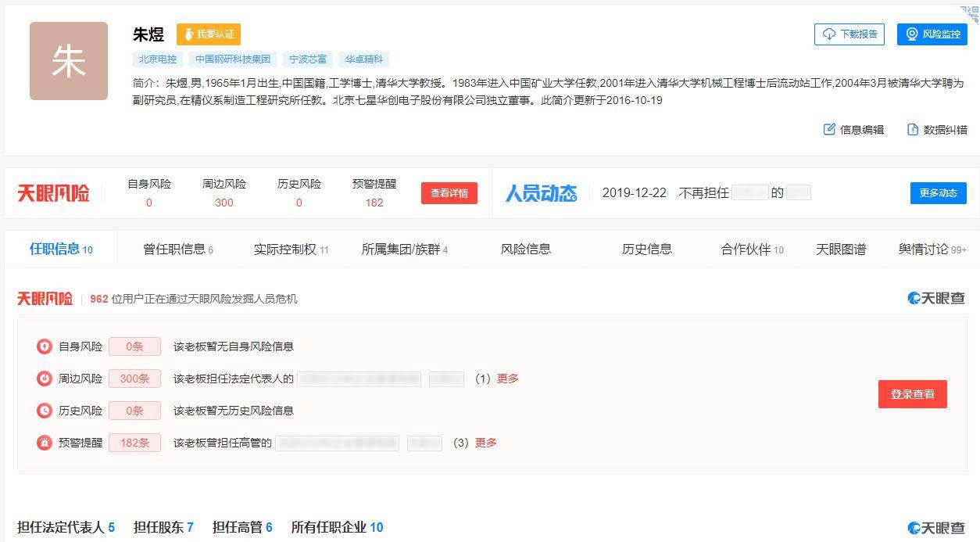Switch to the 合作伙伴 tab
980x542 pixels.
752,249
